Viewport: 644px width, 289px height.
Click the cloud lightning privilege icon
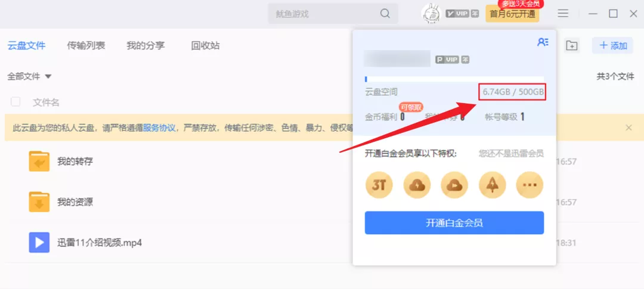(417, 185)
